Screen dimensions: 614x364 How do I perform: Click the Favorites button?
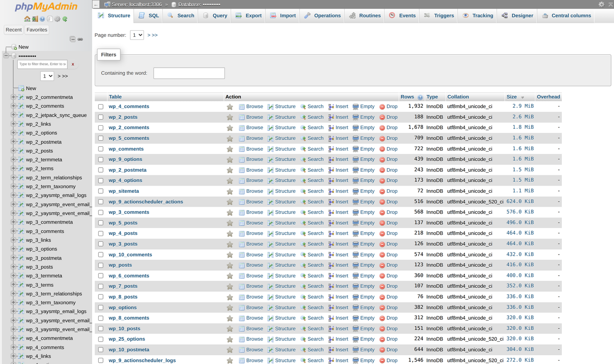click(x=37, y=30)
